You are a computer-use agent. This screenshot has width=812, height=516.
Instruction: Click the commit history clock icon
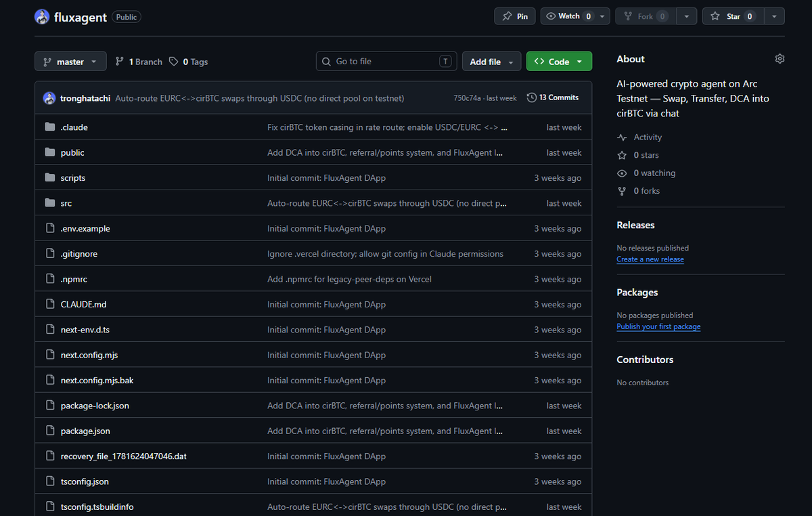[531, 98]
